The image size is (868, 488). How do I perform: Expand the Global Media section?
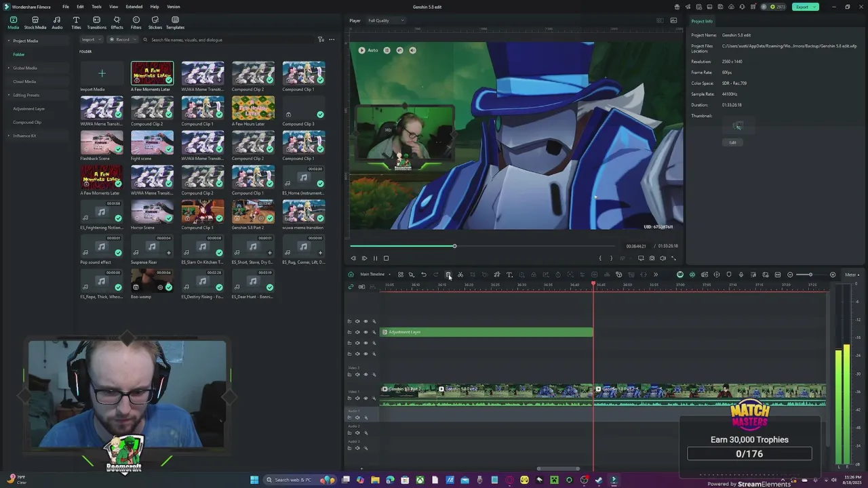(x=9, y=68)
